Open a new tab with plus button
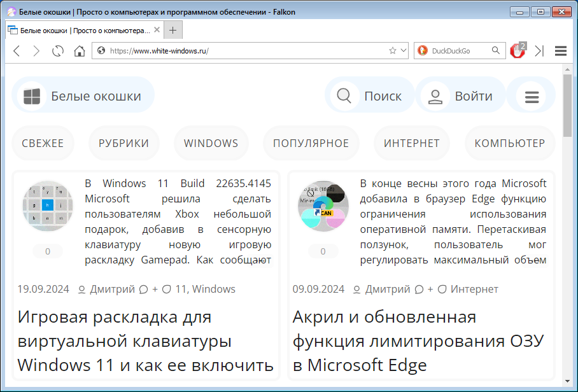The width and height of the screenshot is (578, 392). [173, 30]
